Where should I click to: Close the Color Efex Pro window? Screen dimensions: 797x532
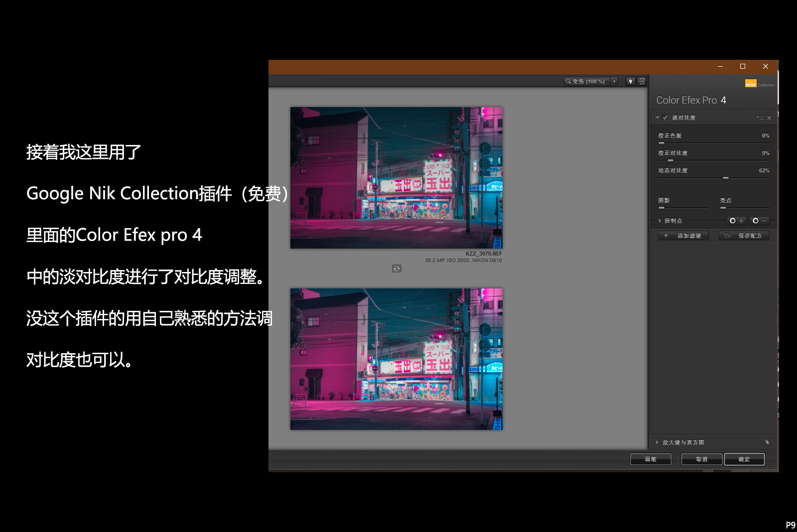point(766,66)
